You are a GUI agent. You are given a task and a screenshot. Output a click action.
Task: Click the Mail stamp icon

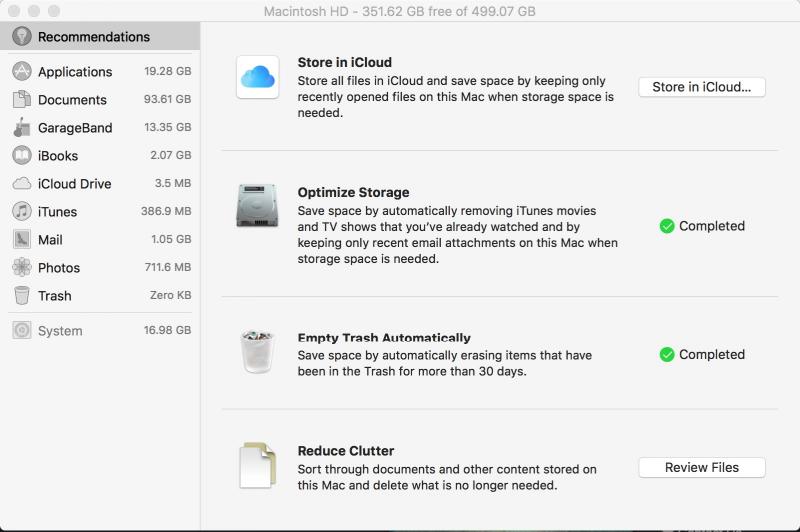tap(21, 239)
